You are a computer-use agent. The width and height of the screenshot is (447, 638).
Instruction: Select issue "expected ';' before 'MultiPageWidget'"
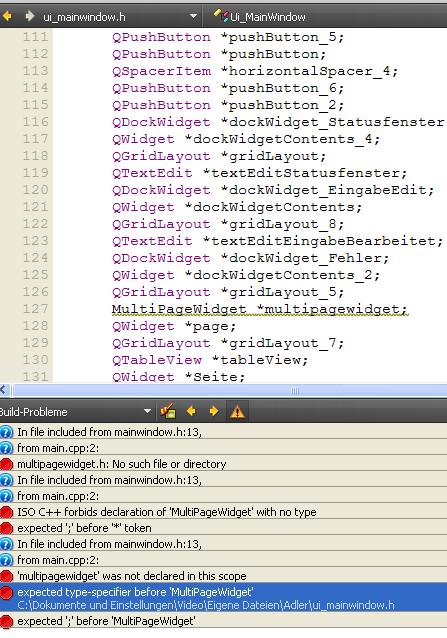(x=223, y=621)
